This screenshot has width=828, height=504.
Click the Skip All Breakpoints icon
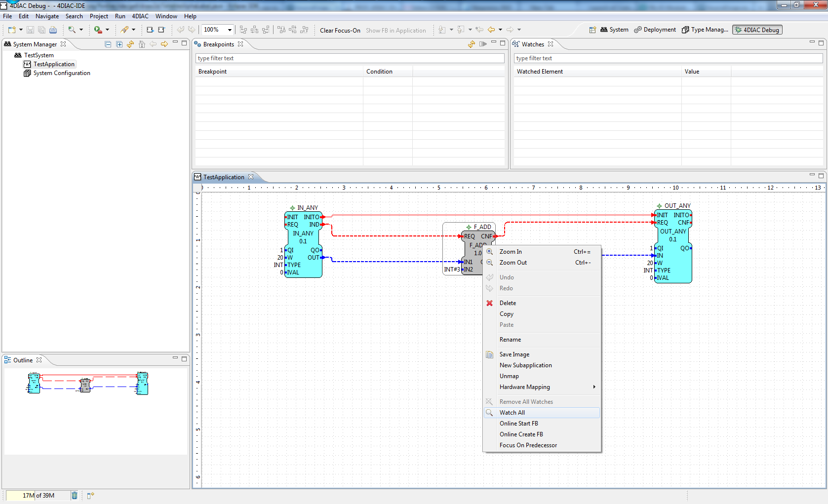[x=482, y=44]
